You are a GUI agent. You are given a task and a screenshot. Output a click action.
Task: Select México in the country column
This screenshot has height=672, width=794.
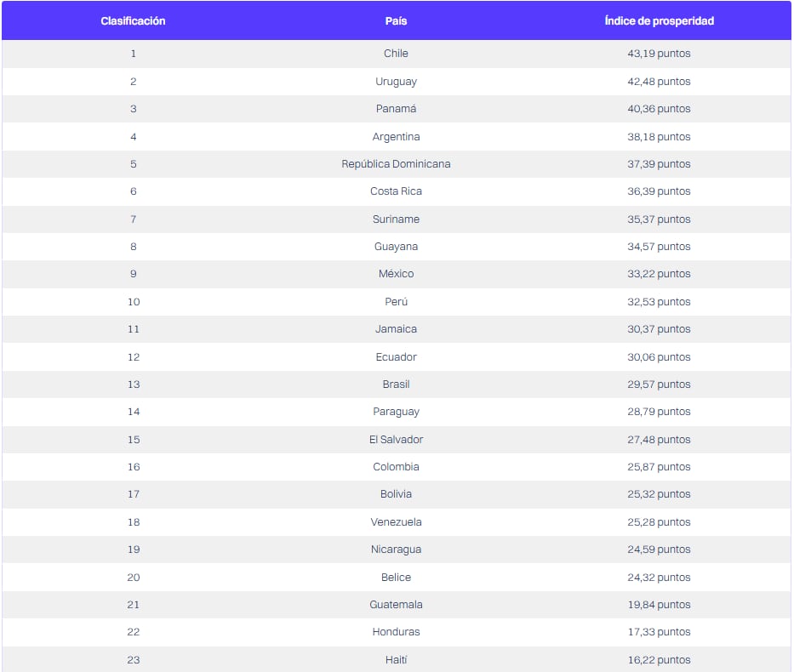(x=396, y=274)
